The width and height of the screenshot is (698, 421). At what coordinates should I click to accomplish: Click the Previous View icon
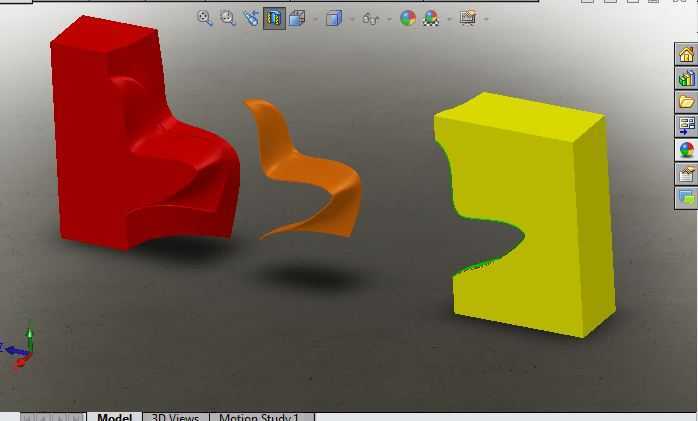click(x=251, y=18)
